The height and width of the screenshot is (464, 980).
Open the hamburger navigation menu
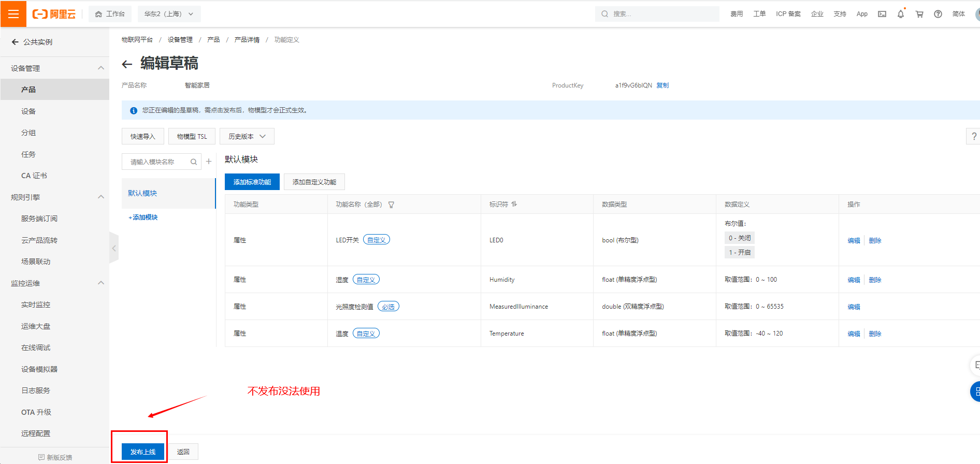point(13,14)
